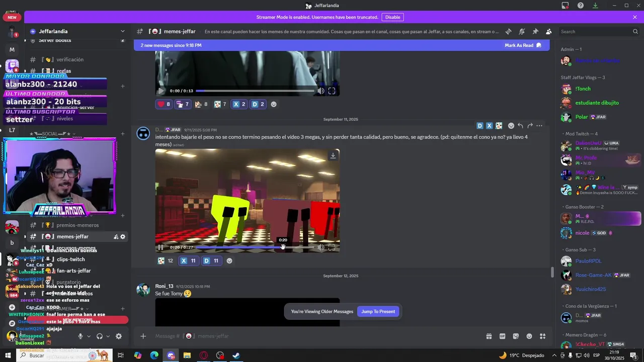Mark As Read the new messages
Screen dimensions: 644x362
pos(523,45)
